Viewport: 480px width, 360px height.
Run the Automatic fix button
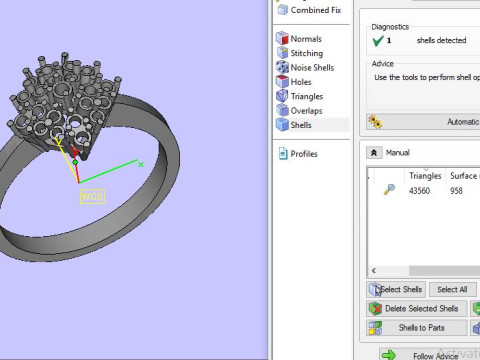tap(423, 122)
